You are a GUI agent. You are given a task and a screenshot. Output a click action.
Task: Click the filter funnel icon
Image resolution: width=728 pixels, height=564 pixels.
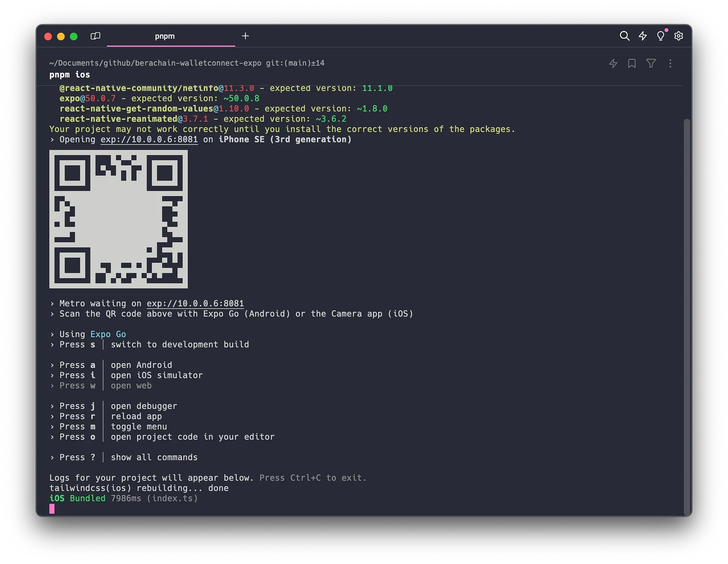tap(651, 63)
